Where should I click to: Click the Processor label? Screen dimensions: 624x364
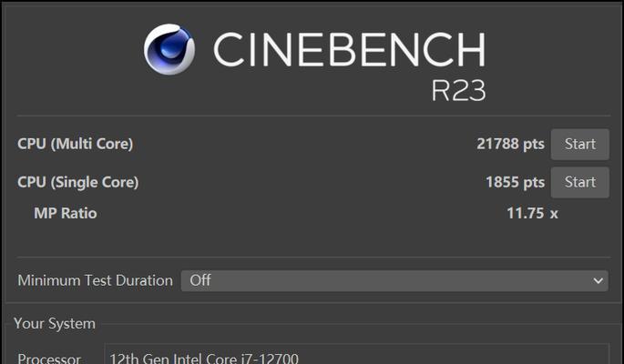click(x=49, y=358)
